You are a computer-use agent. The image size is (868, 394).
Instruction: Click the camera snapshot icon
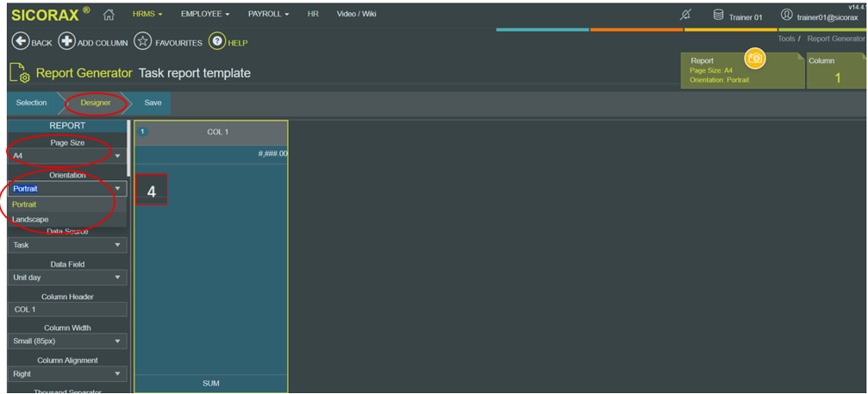[755, 59]
